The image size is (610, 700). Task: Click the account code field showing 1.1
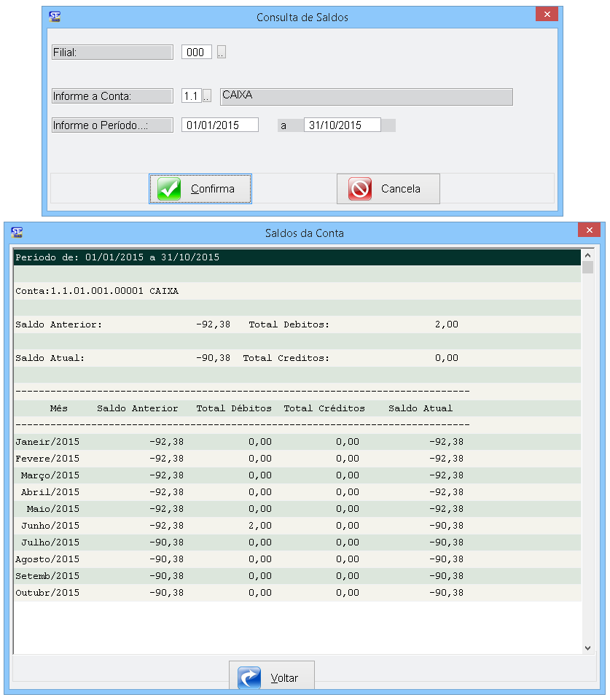(191, 96)
